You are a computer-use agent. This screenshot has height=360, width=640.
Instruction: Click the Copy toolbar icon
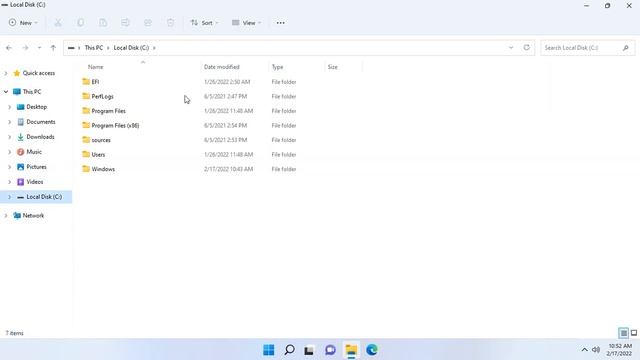(x=80, y=23)
